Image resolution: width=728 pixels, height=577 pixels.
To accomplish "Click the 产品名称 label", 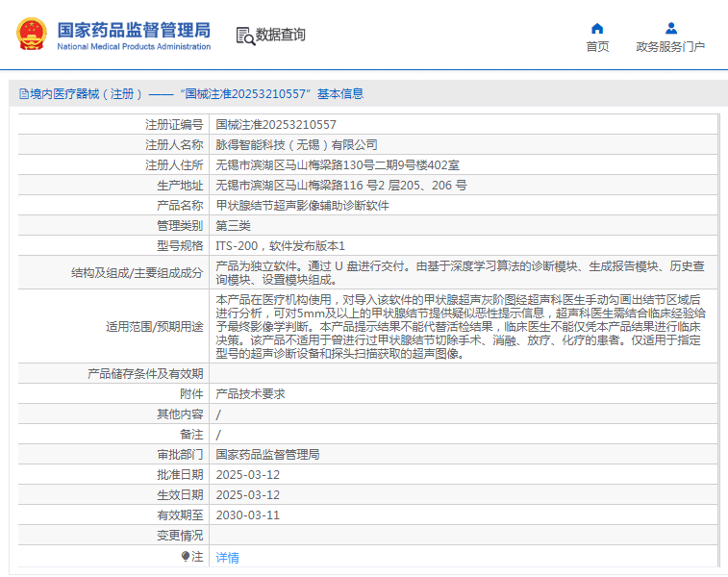I will tap(180, 206).
